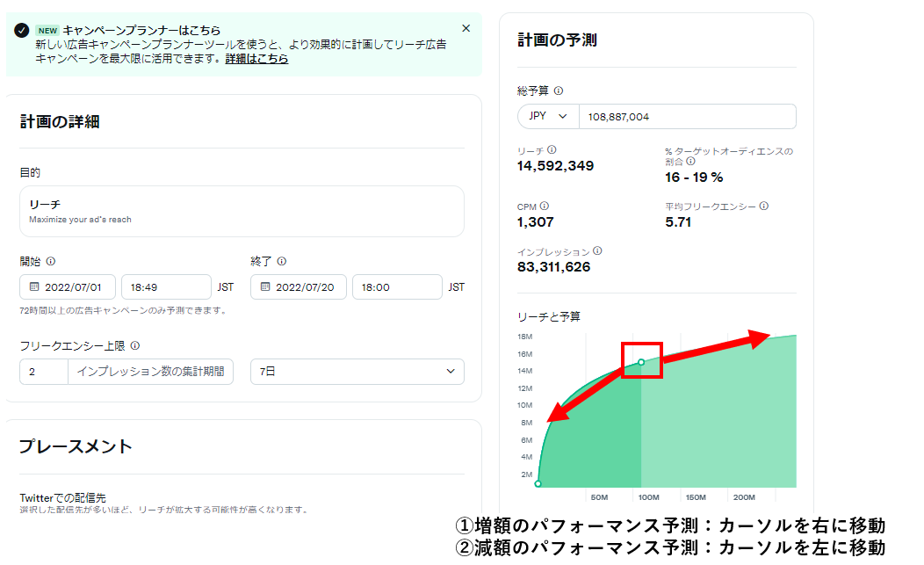Click the end date field 2022/07/20
Image resolution: width=924 pixels, height=565 pixels.
point(299,287)
